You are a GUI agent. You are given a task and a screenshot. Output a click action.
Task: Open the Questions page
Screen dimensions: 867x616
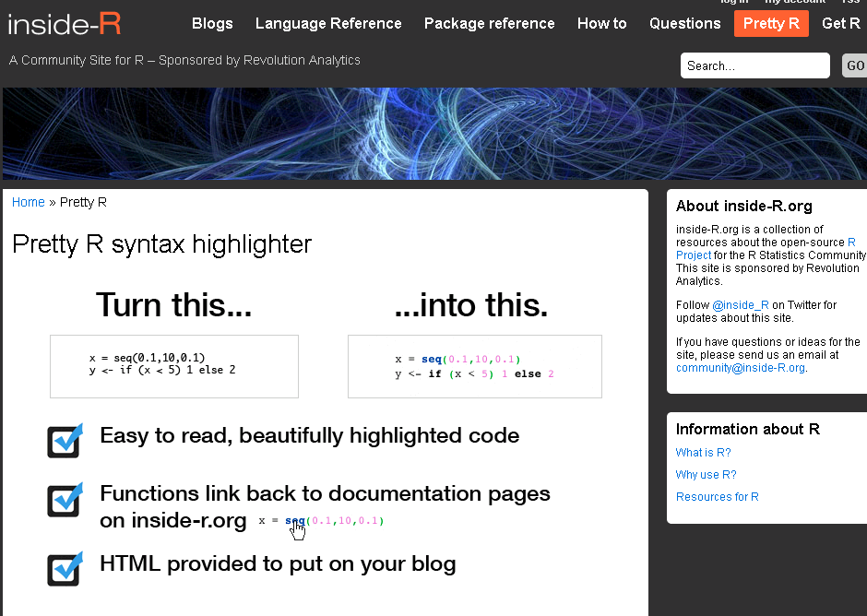(x=684, y=24)
